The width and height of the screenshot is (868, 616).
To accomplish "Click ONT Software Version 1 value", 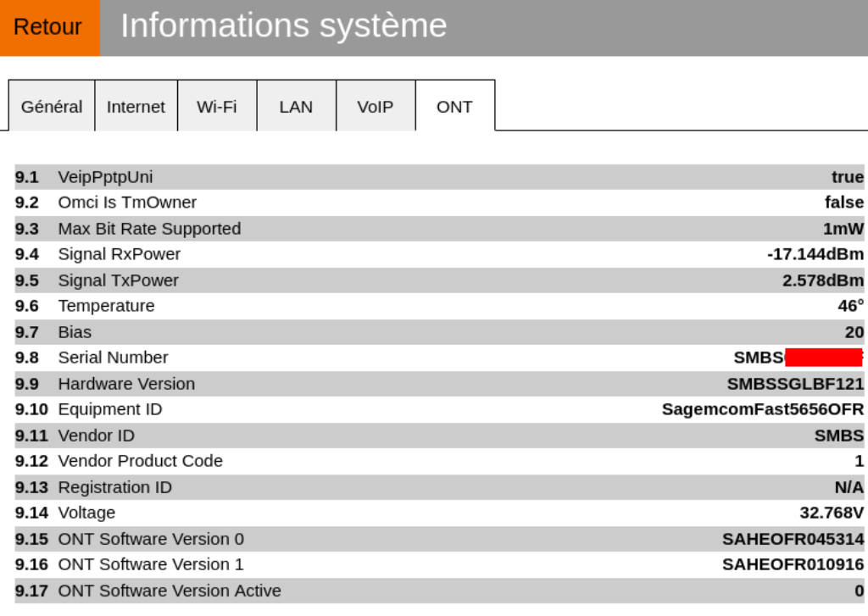I will 793,564.
